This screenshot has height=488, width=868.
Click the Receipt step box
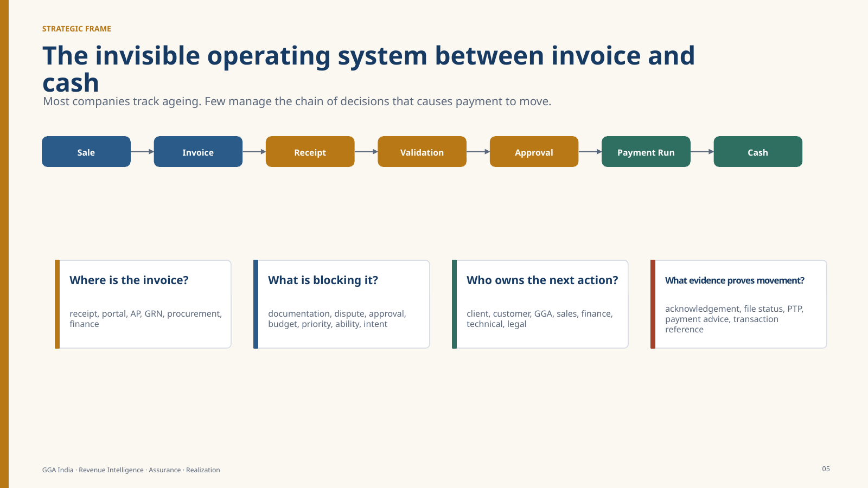pyautogui.click(x=310, y=152)
